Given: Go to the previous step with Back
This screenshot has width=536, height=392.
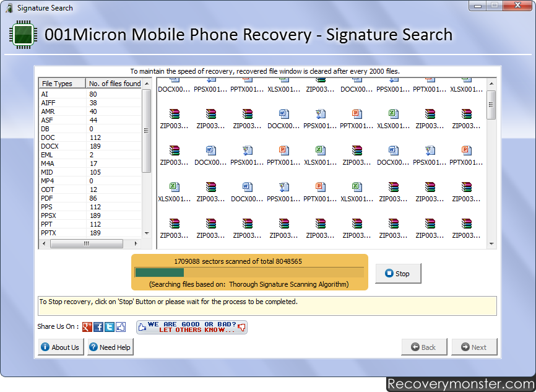Looking at the screenshot, I should (424, 347).
